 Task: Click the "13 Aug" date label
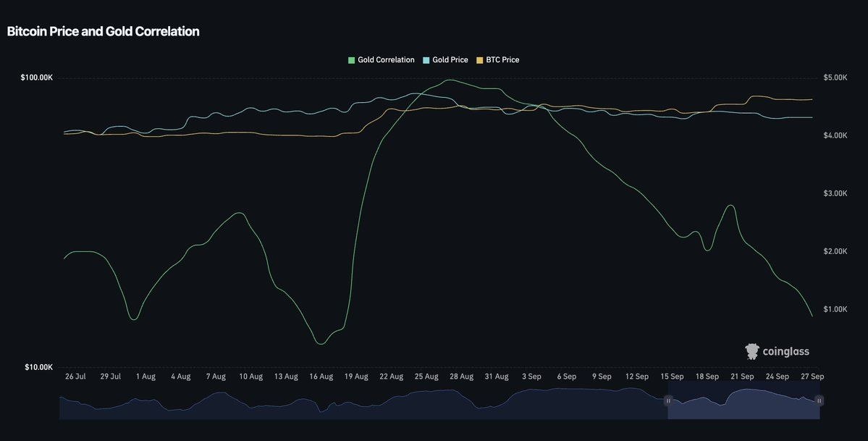click(x=286, y=377)
